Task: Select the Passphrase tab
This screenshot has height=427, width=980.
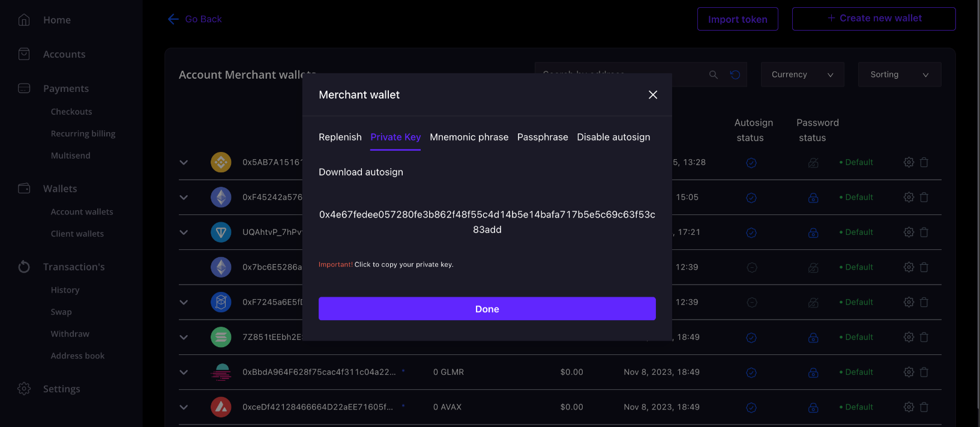Action: point(543,137)
